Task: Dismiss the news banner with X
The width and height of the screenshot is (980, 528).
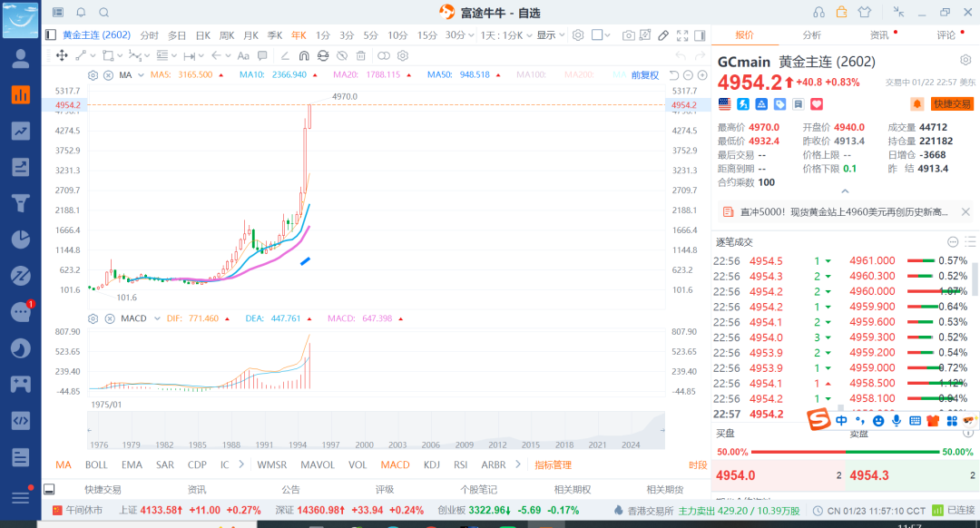Action: click(965, 211)
